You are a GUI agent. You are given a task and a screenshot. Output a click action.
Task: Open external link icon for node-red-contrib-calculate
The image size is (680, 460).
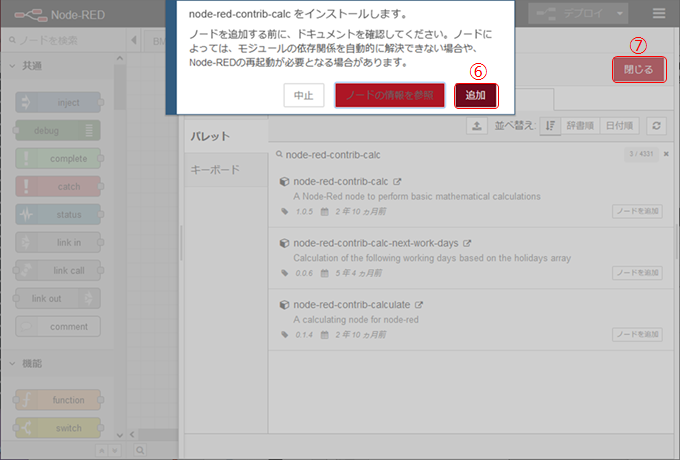[x=419, y=305]
